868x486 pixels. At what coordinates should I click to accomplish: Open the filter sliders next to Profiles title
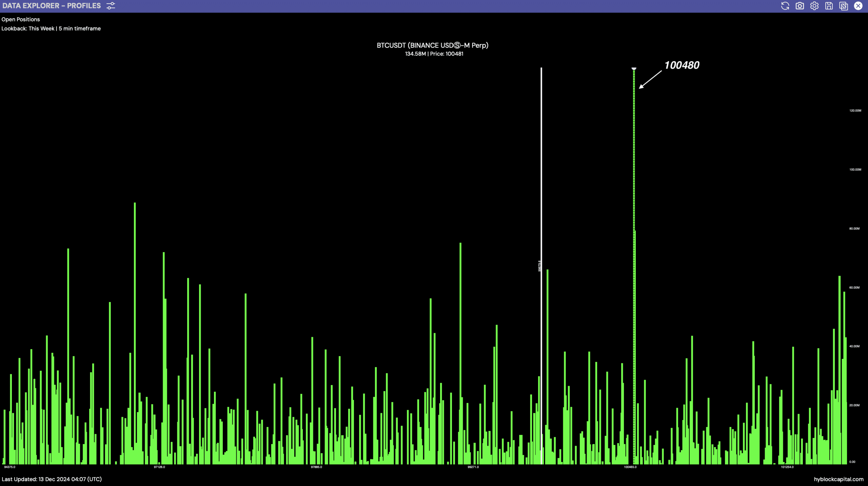pyautogui.click(x=111, y=6)
